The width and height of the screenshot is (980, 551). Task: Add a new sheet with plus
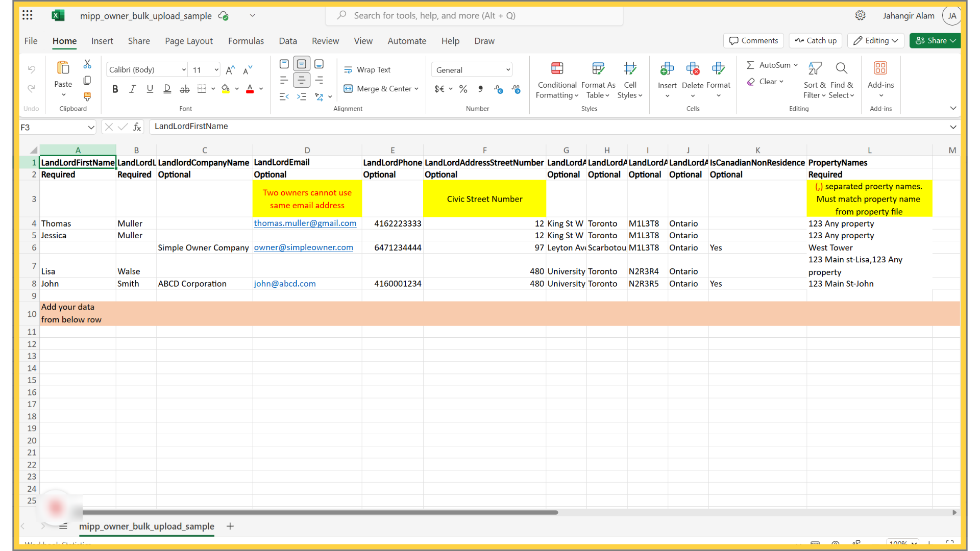point(230,526)
